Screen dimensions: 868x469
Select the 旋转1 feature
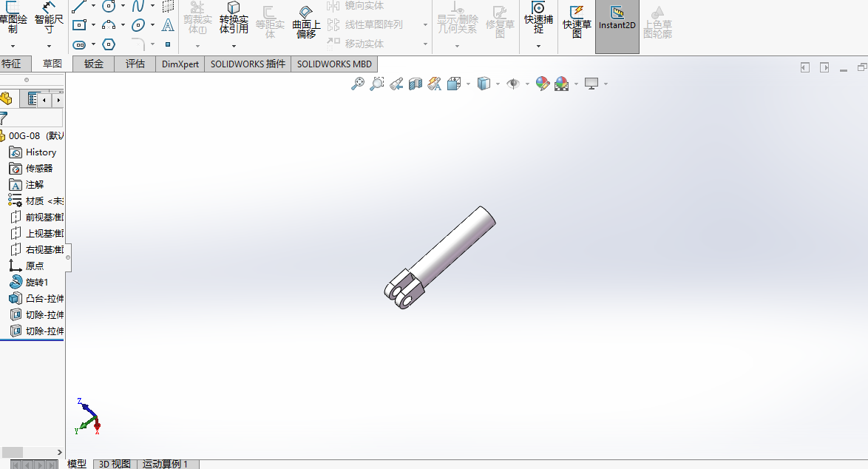29,283
